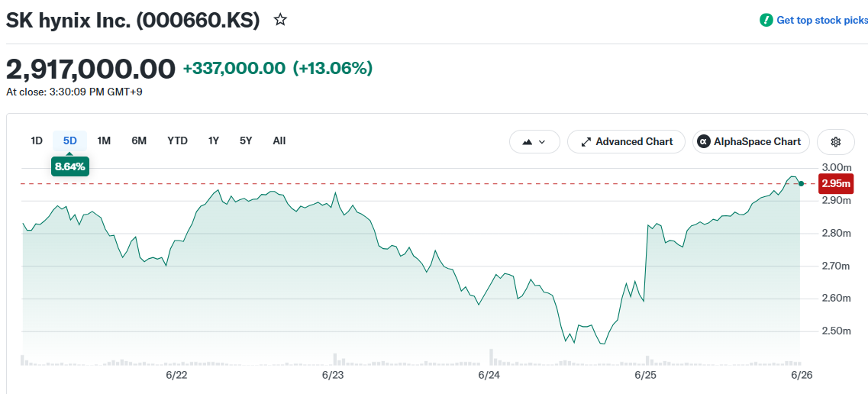The height and width of the screenshot is (394, 868).
Task: Select the YTD range tab
Action: pyautogui.click(x=178, y=140)
